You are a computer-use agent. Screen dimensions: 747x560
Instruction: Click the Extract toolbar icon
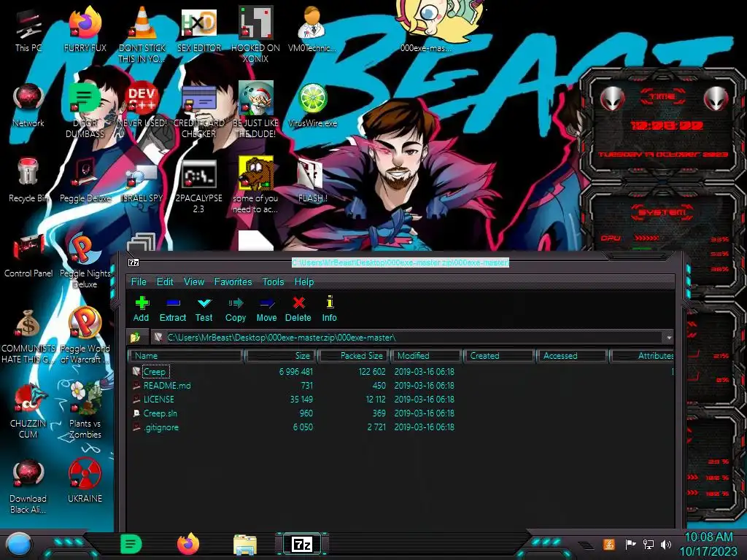click(x=172, y=308)
